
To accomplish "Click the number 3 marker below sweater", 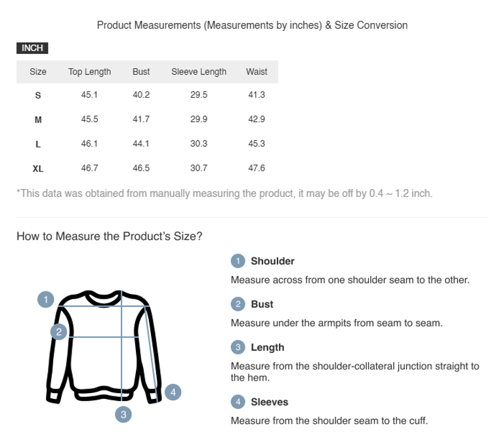I will pos(123,414).
